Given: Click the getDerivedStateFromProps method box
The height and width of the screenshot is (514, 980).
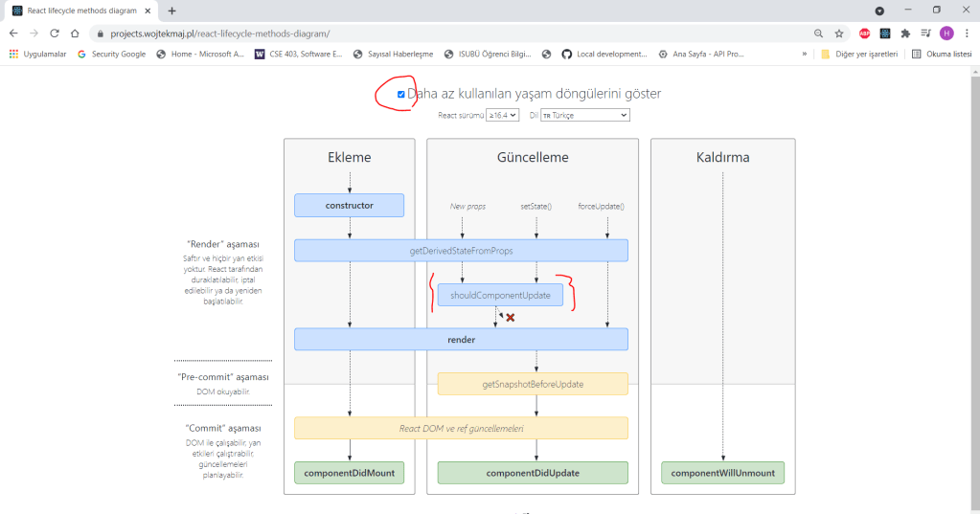Looking at the screenshot, I should pos(461,251).
